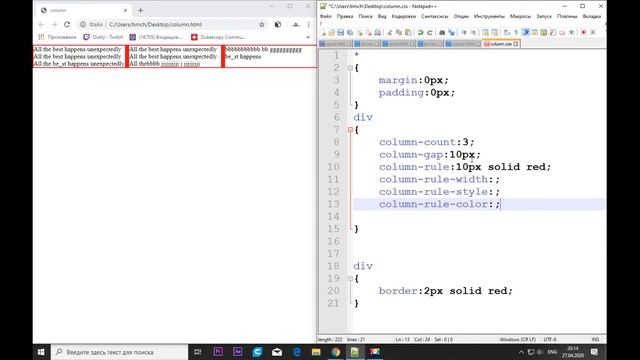The height and width of the screenshot is (360, 640).
Task: Open the Плагины menu in Notepad++
Action: (x=567, y=16)
